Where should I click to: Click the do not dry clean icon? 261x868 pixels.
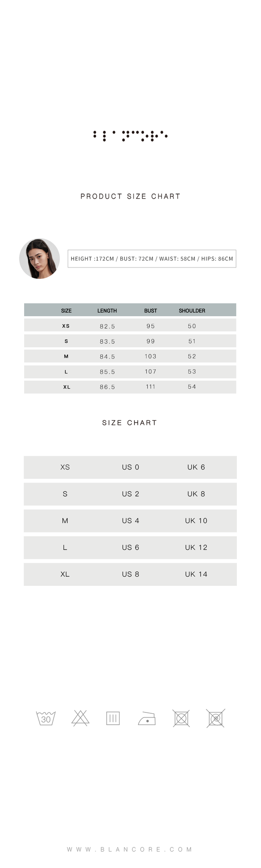tap(216, 718)
